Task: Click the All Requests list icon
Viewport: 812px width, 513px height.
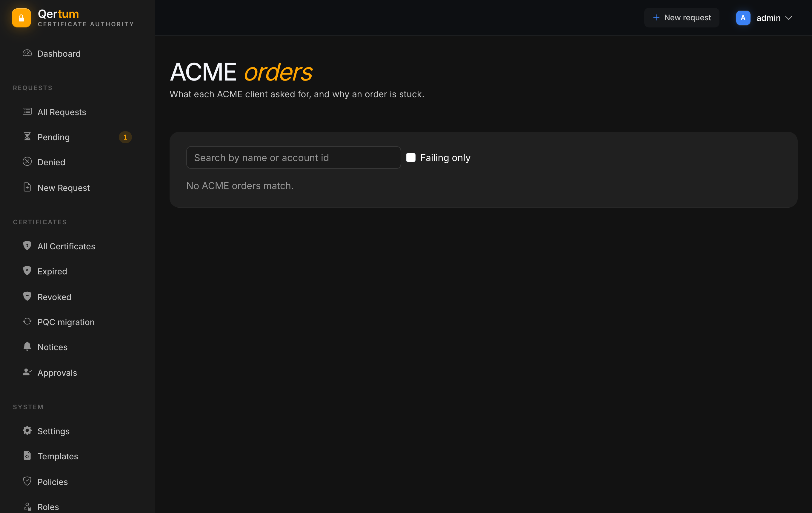Action: (x=27, y=112)
